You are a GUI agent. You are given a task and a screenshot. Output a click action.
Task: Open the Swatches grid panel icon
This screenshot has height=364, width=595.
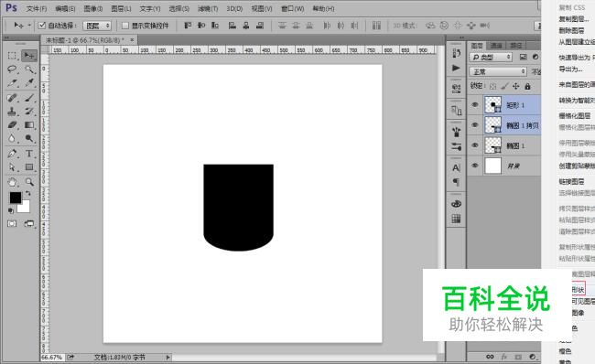pos(456,219)
